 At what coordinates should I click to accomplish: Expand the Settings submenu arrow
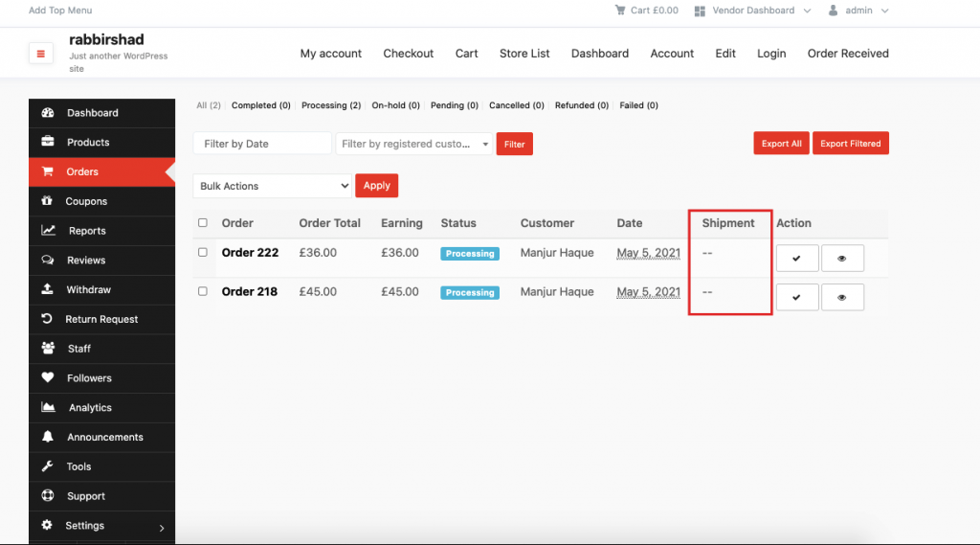tap(162, 528)
